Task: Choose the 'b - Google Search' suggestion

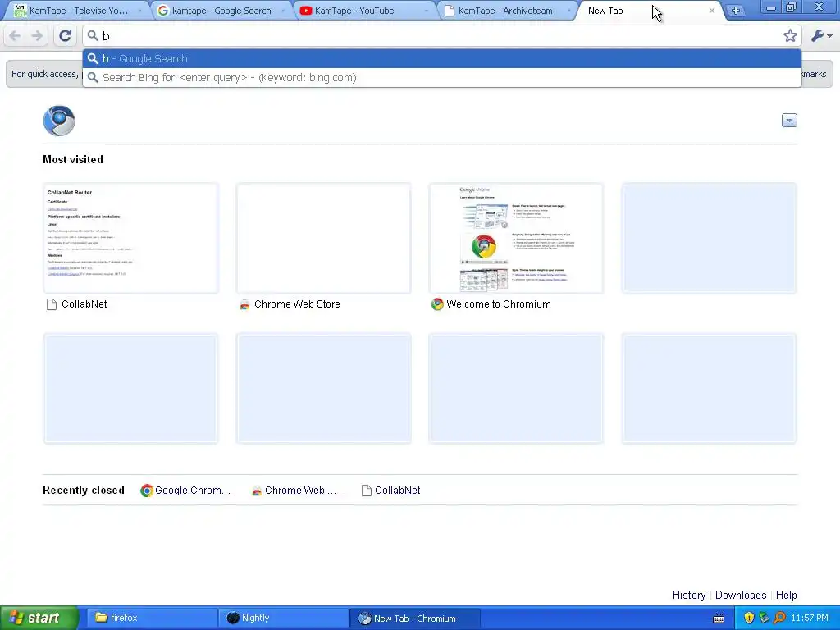Action: (442, 58)
